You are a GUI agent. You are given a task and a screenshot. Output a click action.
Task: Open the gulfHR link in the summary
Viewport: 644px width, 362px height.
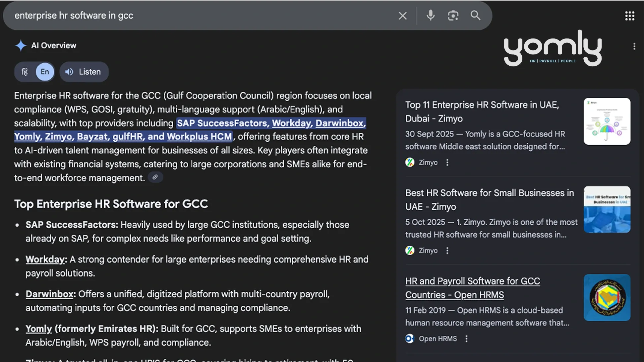(x=128, y=137)
